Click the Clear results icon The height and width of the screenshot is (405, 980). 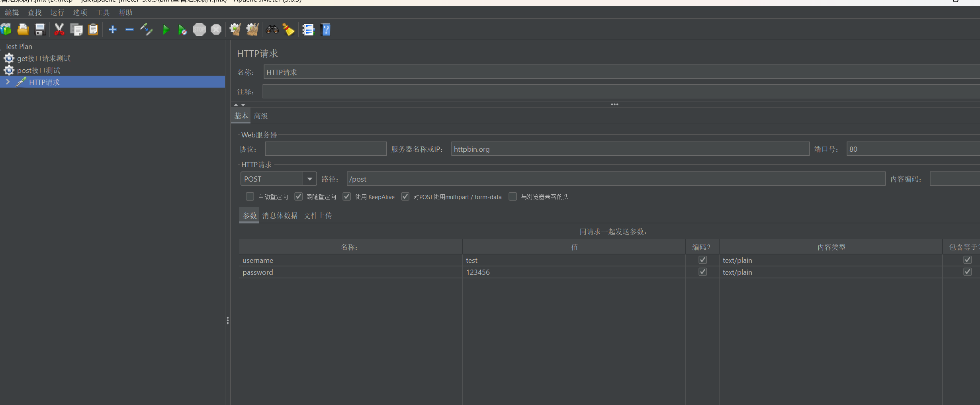[235, 29]
